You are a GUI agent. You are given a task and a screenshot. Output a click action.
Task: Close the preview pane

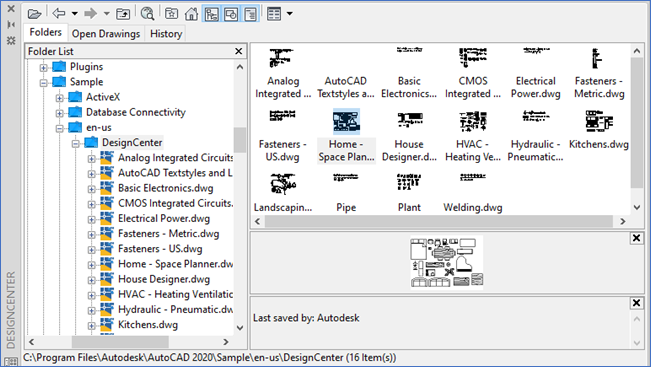coord(636,238)
